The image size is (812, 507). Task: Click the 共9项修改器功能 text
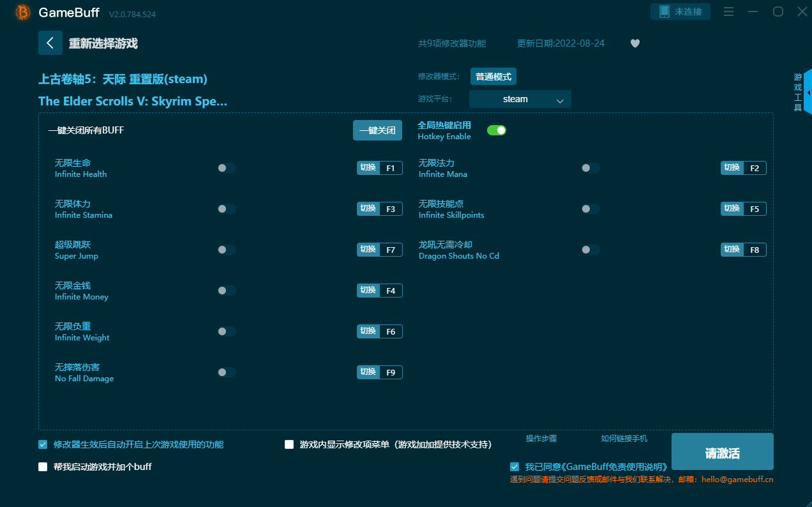click(x=452, y=43)
